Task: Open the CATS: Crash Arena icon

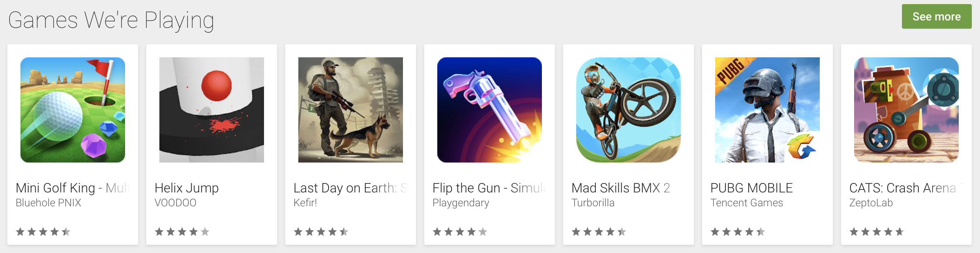Action: (x=906, y=110)
